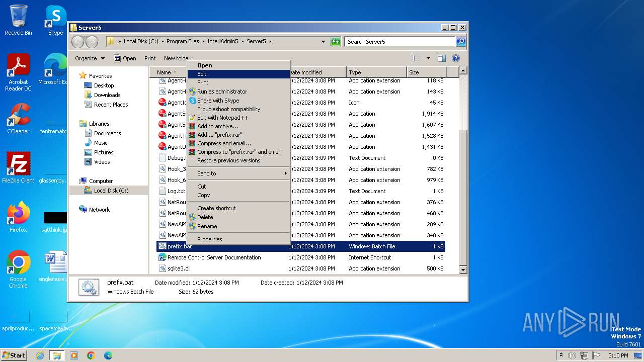Click the file list scrollbar up arrow
The image size is (644, 362).
(463, 71)
